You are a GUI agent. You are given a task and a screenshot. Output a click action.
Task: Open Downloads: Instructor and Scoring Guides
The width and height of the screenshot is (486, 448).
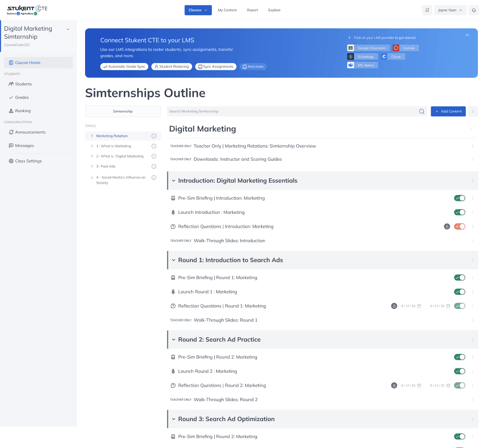238,159
